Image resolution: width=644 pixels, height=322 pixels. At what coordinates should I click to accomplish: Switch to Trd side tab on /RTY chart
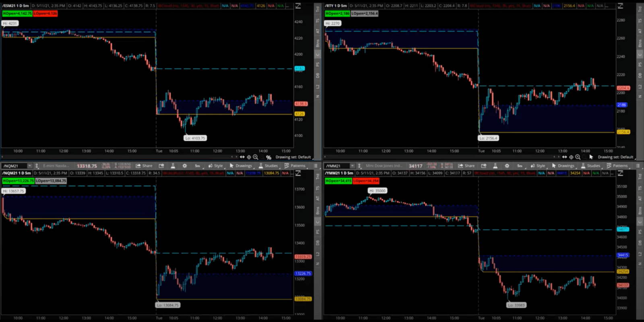(x=640, y=8)
